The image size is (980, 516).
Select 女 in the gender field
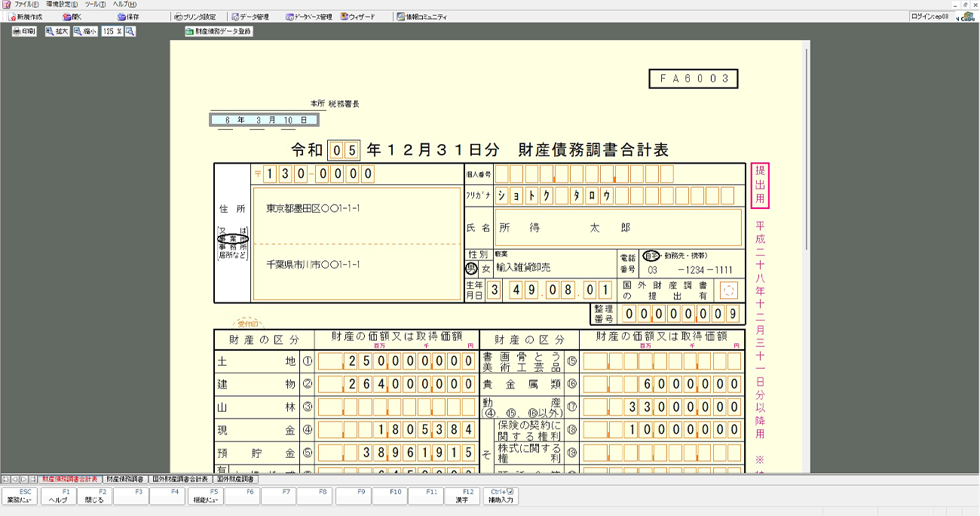[x=486, y=268]
